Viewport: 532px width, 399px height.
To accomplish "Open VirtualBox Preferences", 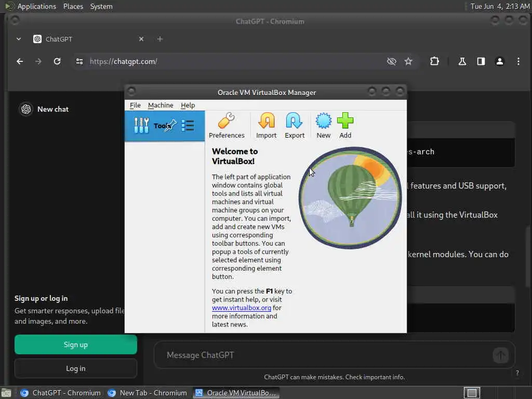I will (227, 125).
